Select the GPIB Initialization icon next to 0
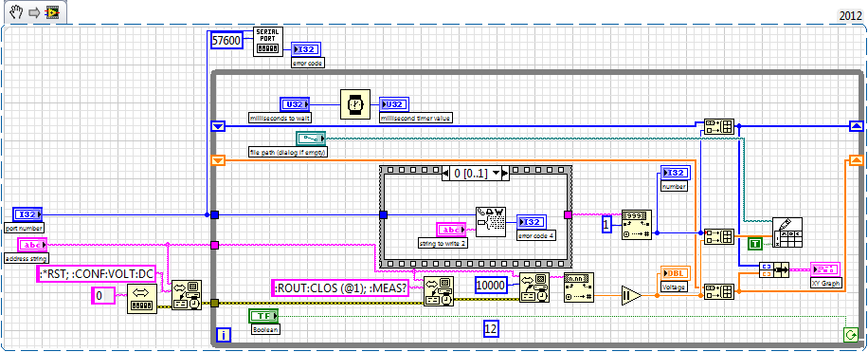Viewport: 868px width, 352px height. 142,299
